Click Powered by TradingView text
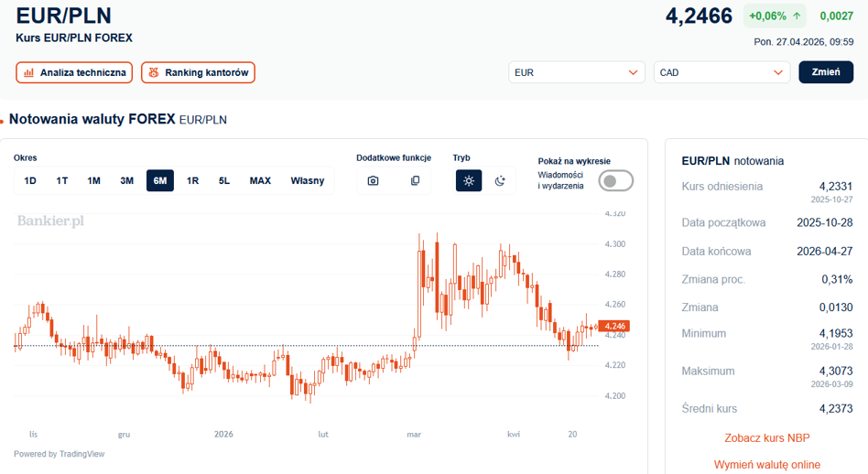This screenshot has height=474, width=868. click(60, 454)
